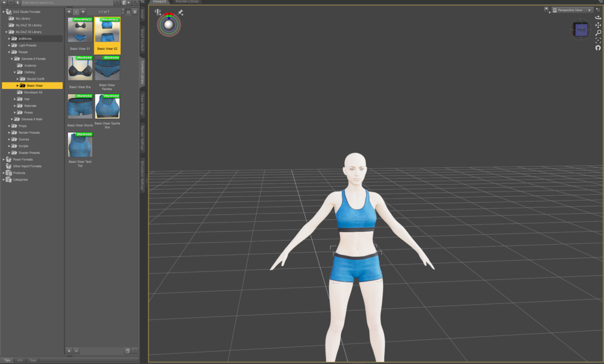This screenshot has height=364, width=604.
Task: Switch content pane to list view
Action: [135, 11]
